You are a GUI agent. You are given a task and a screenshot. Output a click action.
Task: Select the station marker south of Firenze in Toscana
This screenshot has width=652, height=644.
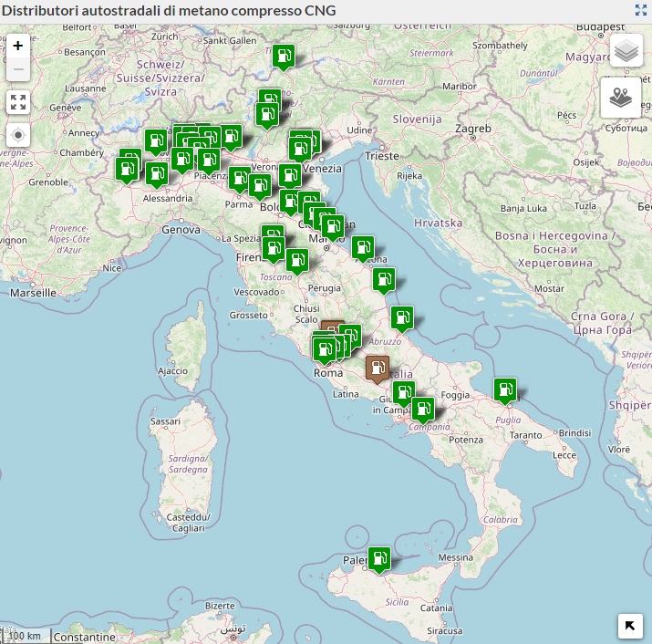[297, 262]
